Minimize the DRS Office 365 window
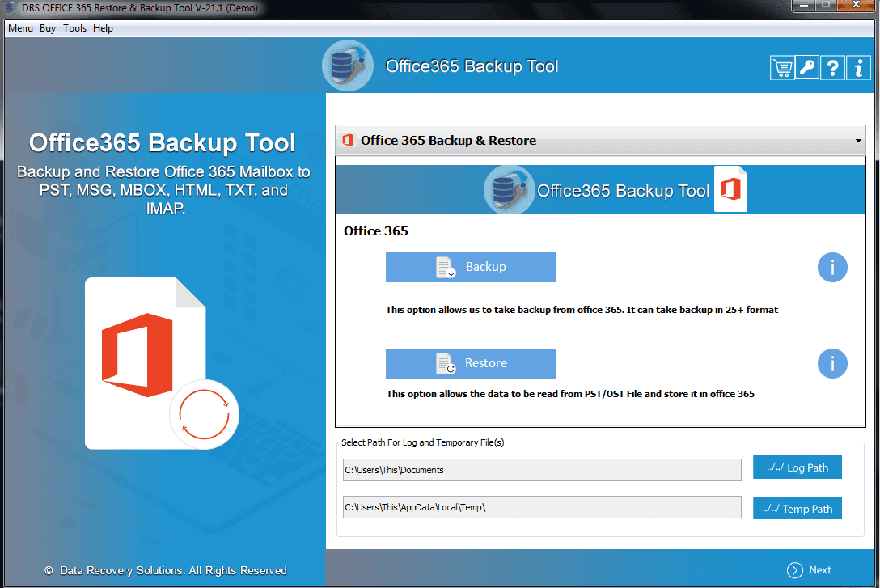The image size is (880, 588). pyautogui.click(x=803, y=5)
